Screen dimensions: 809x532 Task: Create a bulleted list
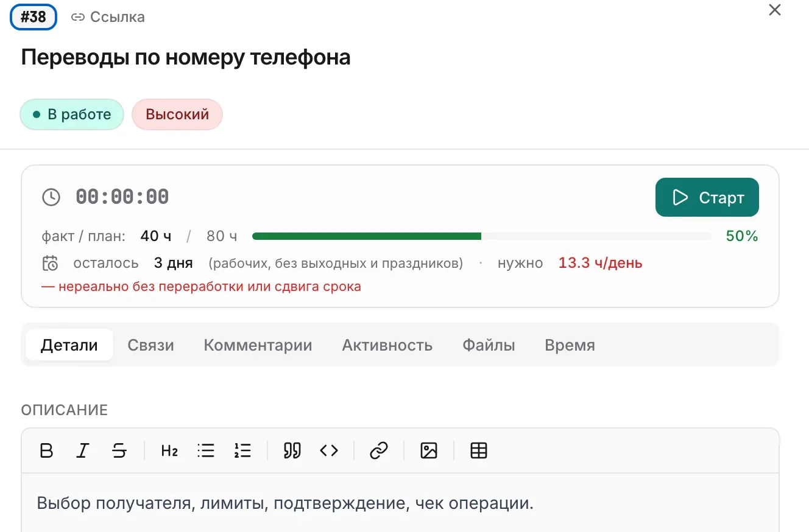(206, 450)
